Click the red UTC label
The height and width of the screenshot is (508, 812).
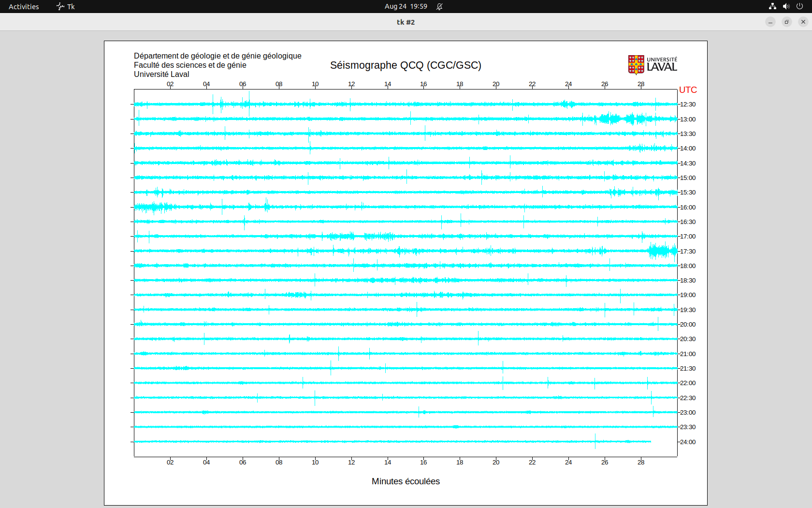pyautogui.click(x=688, y=90)
